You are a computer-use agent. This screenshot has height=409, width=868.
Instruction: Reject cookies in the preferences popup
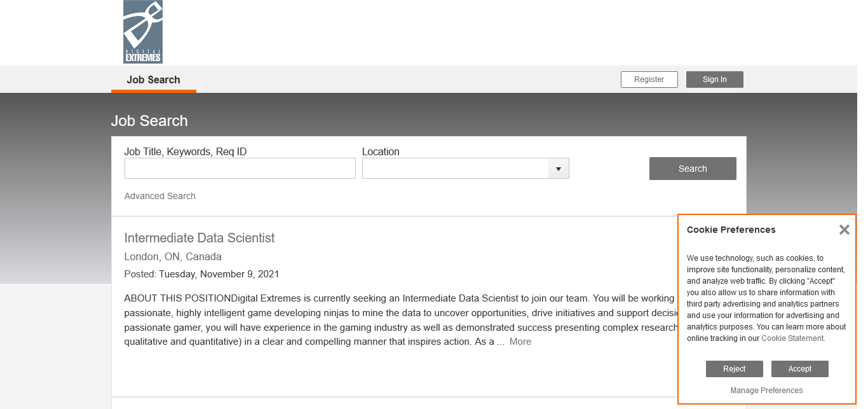pos(734,369)
